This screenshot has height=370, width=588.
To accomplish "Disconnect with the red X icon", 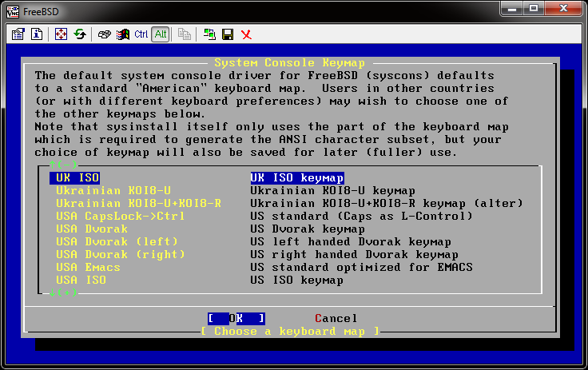I will pyautogui.click(x=246, y=34).
